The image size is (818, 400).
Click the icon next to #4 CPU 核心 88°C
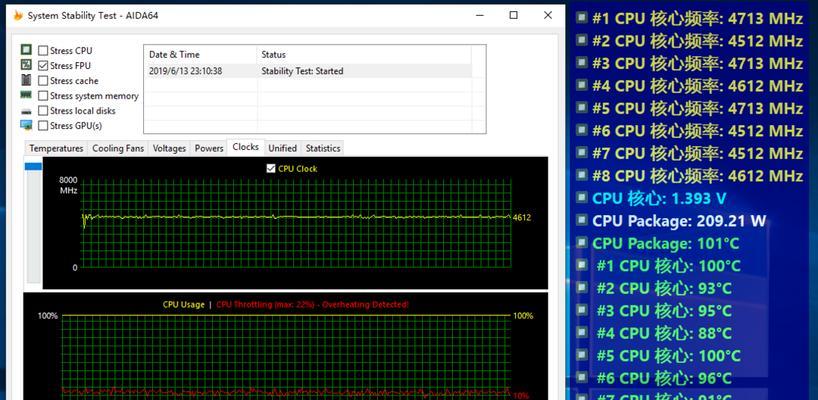coord(582,332)
